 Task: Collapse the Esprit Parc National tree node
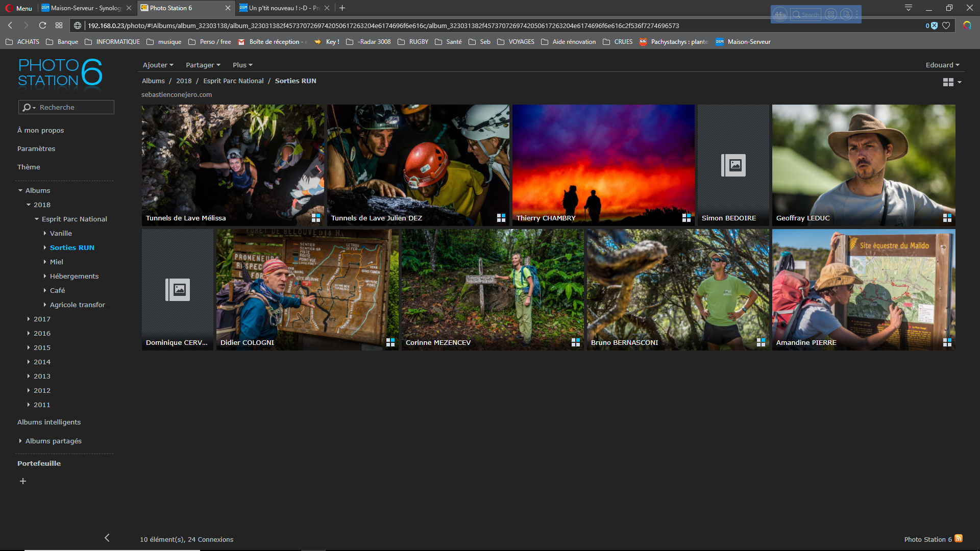tap(37, 219)
